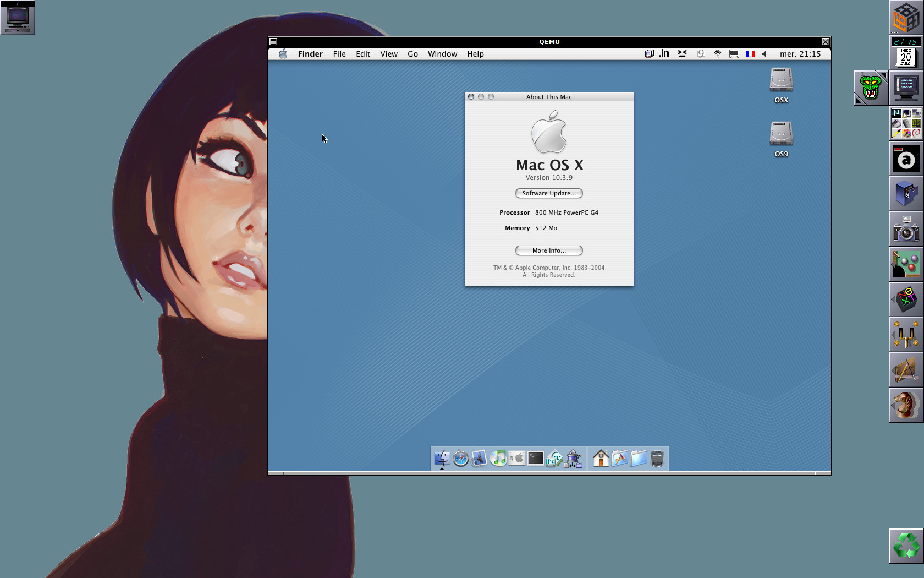Click the Classic '9' menu bar icon
Viewport: 924px width, 578px height.
[701, 54]
